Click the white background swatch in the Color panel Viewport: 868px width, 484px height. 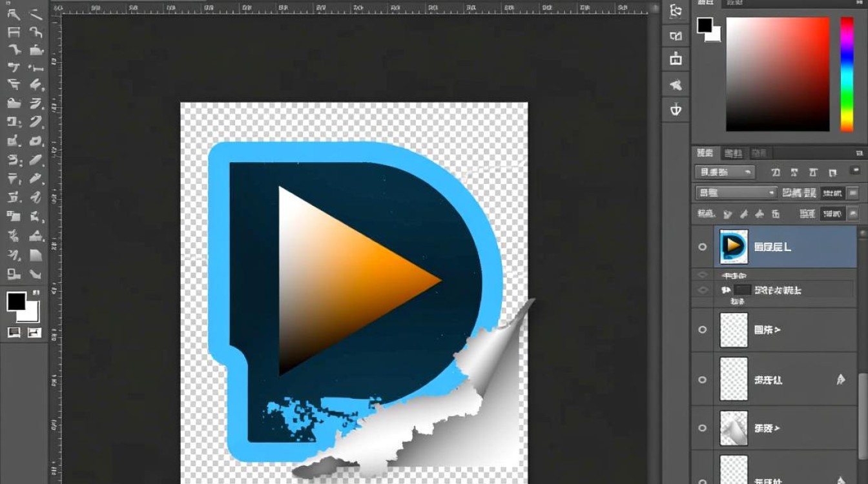[x=716, y=36]
